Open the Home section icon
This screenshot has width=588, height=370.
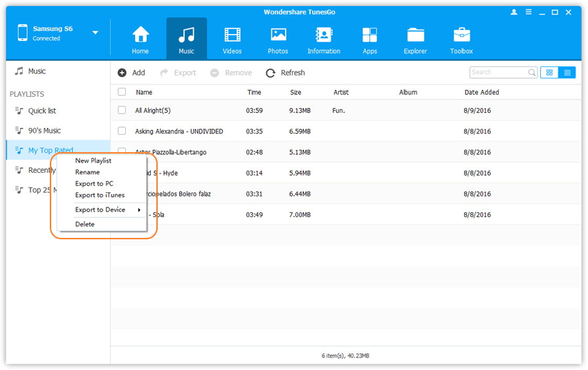[x=140, y=35]
